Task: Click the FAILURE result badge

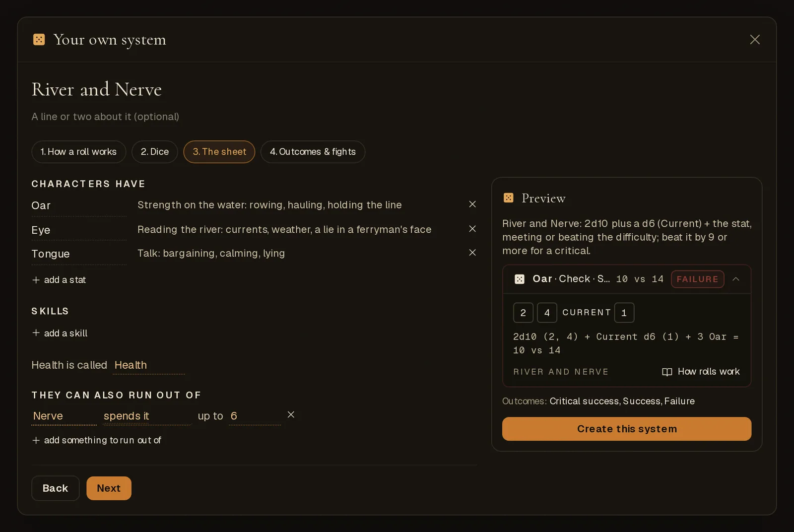Action: tap(697, 279)
